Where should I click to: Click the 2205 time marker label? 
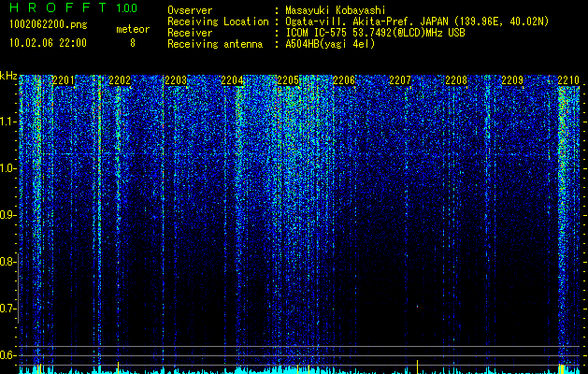(288, 80)
